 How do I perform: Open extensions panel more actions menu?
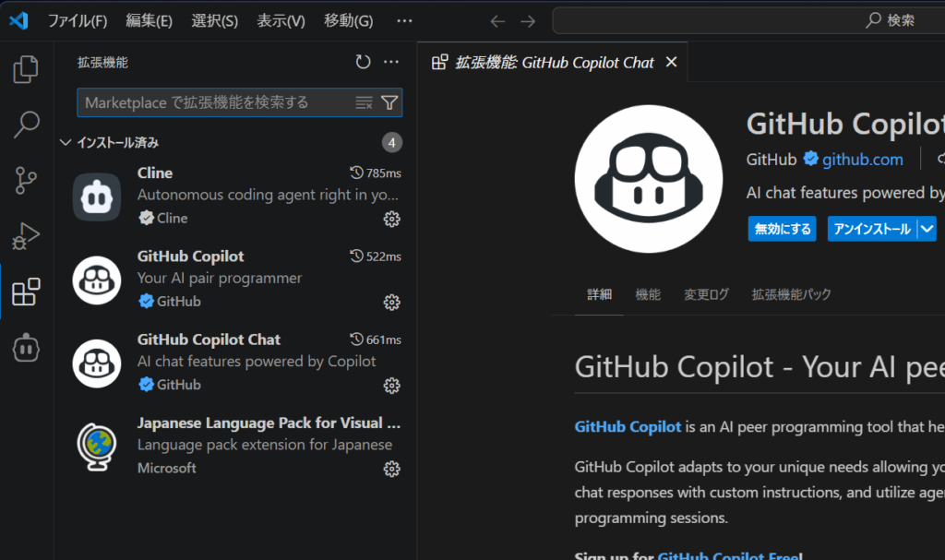pyautogui.click(x=391, y=62)
